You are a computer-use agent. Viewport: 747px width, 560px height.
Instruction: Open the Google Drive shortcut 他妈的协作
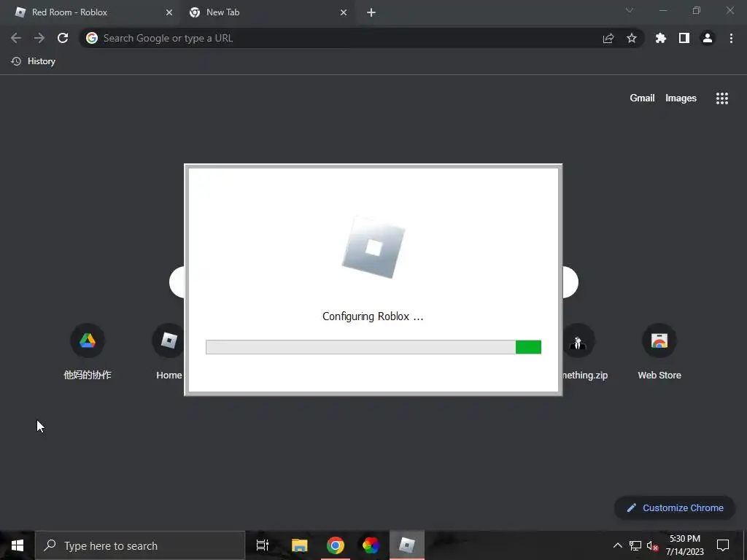88,352
